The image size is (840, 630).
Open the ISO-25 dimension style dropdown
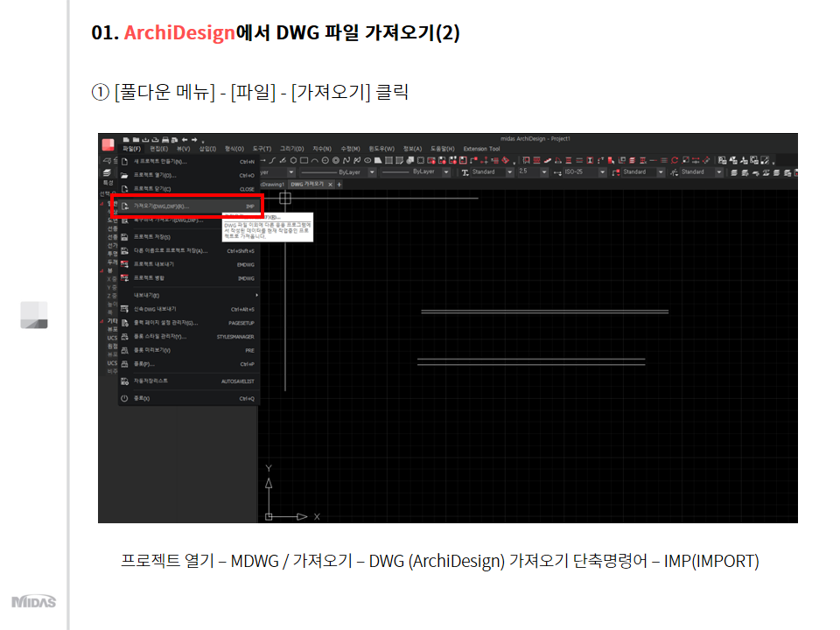(x=602, y=172)
